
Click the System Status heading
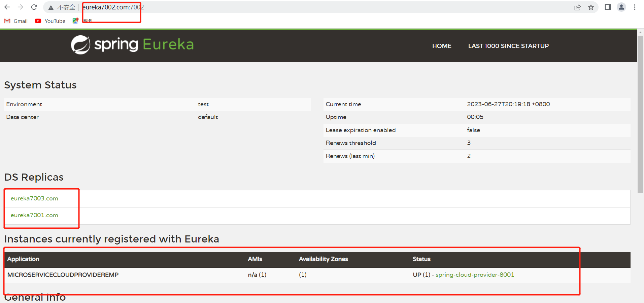[x=40, y=85]
